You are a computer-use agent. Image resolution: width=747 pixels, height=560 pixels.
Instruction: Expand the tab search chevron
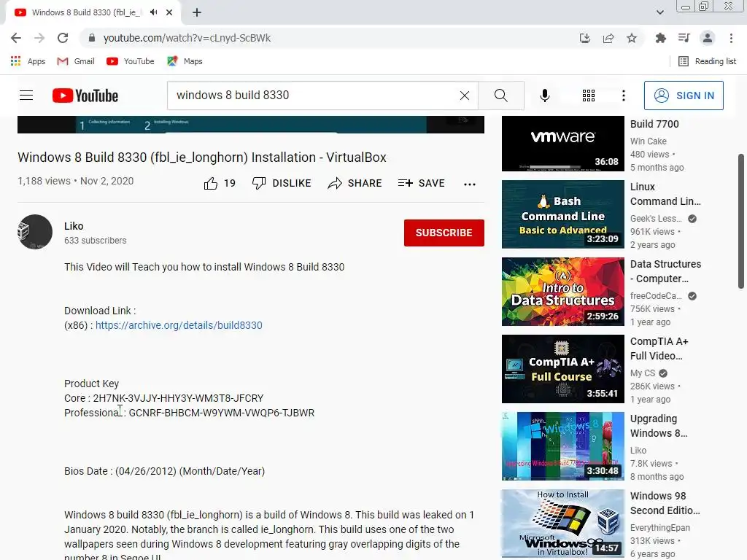[x=659, y=12]
